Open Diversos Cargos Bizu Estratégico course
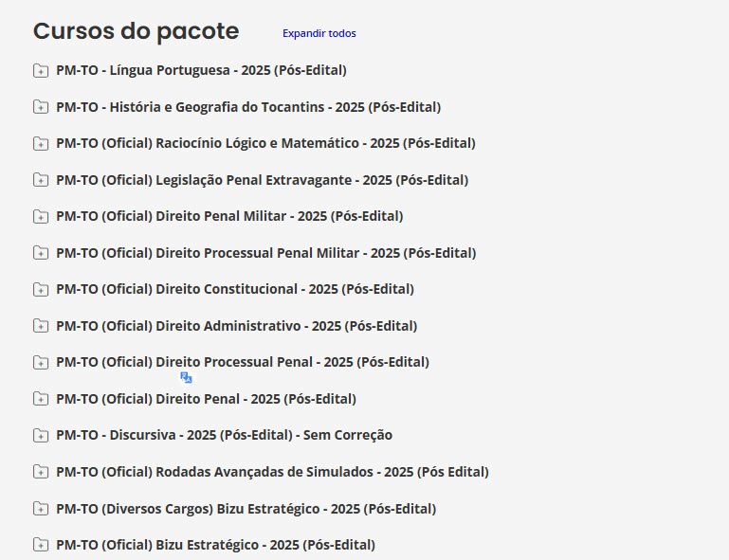729x560 pixels. tap(246, 509)
